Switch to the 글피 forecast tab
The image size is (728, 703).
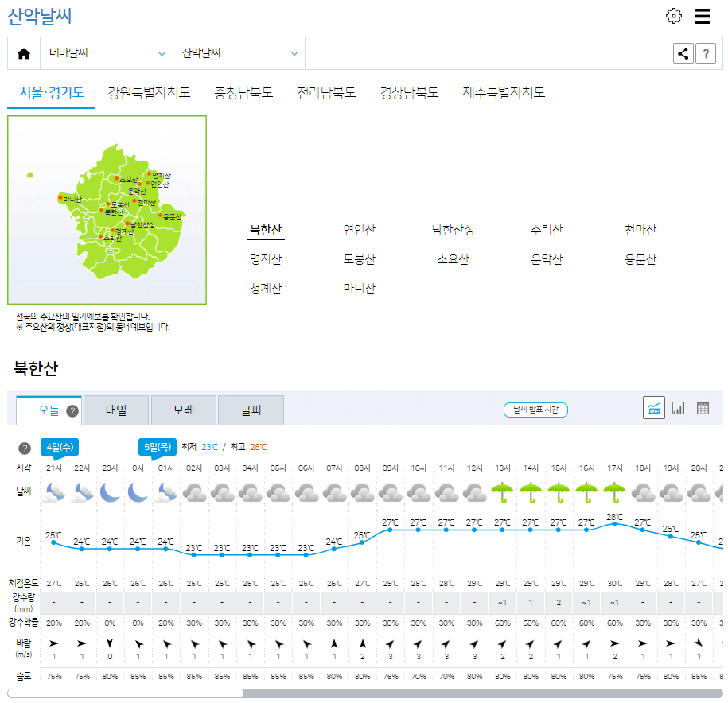[249, 410]
